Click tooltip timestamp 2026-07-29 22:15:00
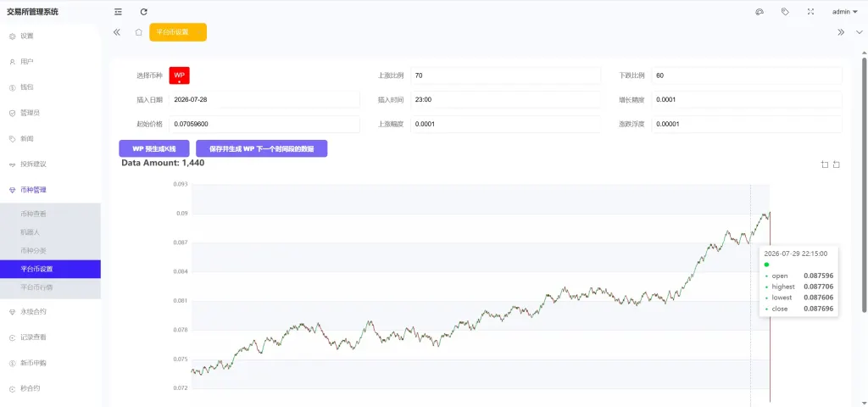This screenshot has height=407, width=868. click(x=795, y=254)
